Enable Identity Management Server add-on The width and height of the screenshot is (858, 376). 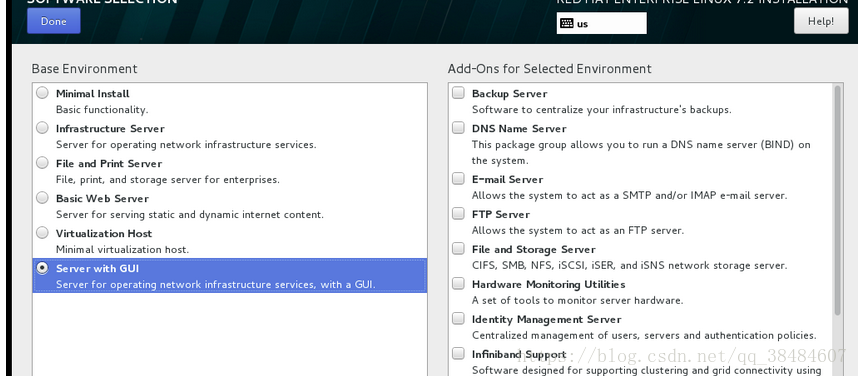pyautogui.click(x=458, y=319)
